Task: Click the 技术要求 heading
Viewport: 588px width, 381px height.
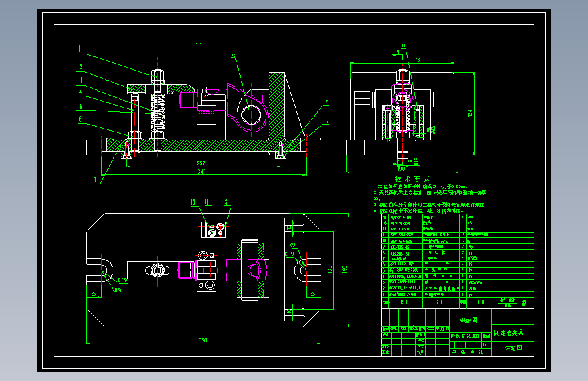Action: pos(412,179)
